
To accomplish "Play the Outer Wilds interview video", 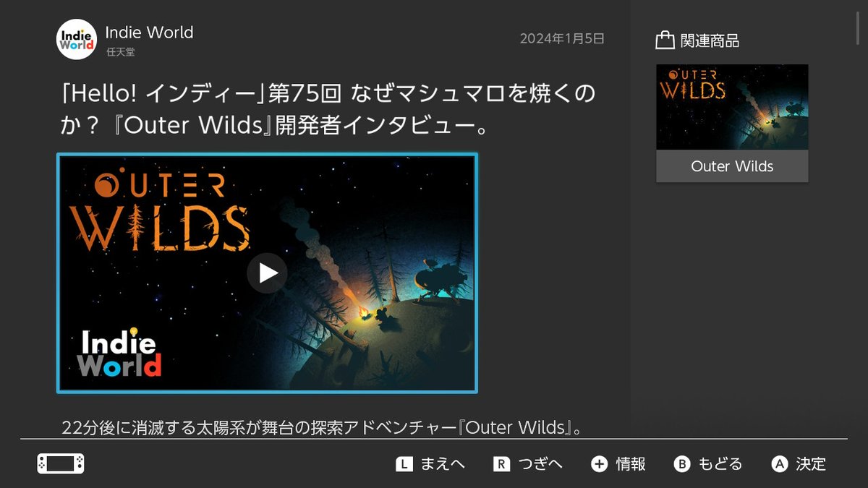I will click(267, 273).
